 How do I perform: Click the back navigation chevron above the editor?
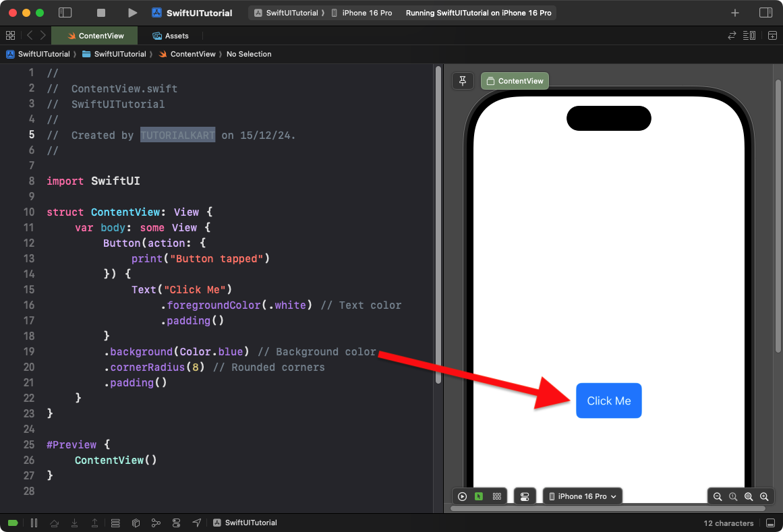30,35
